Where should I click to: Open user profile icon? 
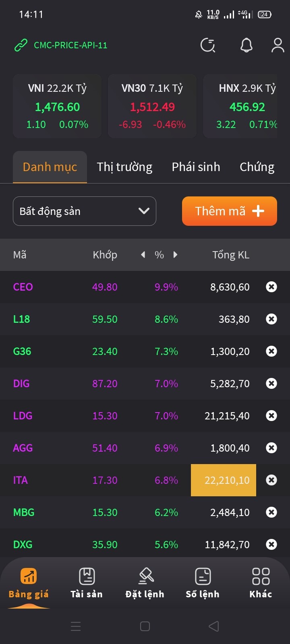(278, 45)
